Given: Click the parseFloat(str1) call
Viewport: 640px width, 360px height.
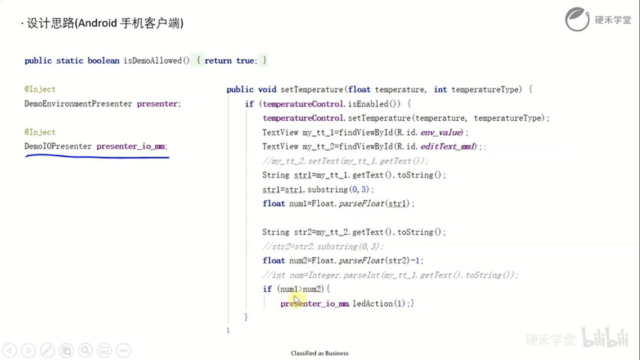Looking at the screenshot, I should coord(374,204).
